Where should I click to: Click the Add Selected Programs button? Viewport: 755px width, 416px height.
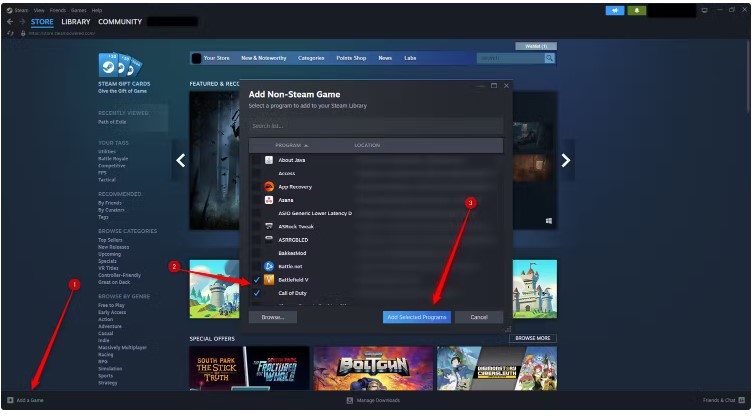(x=417, y=317)
